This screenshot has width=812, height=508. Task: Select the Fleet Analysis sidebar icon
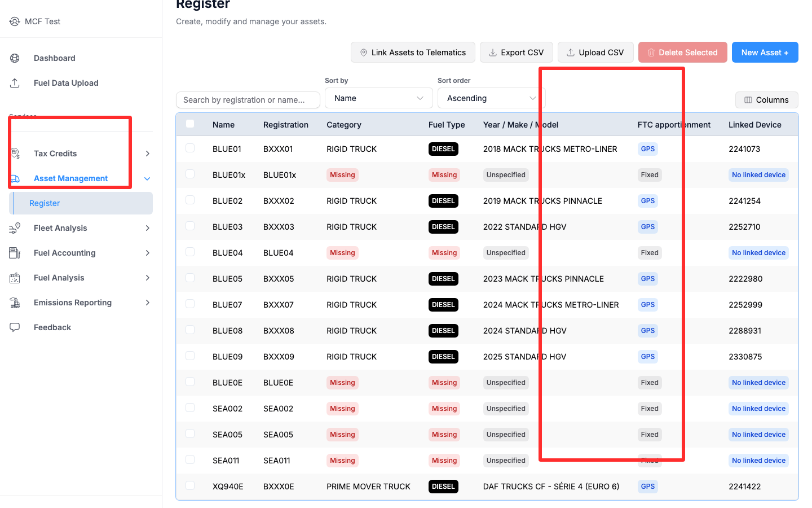pyautogui.click(x=15, y=228)
